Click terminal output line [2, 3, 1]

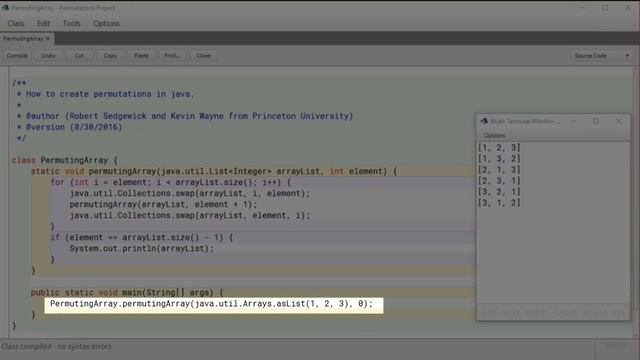click(x=499, y=180)
